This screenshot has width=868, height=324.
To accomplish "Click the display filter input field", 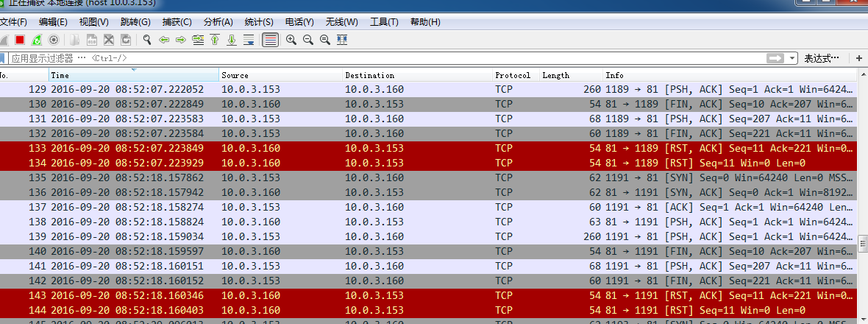I will 368,58.
